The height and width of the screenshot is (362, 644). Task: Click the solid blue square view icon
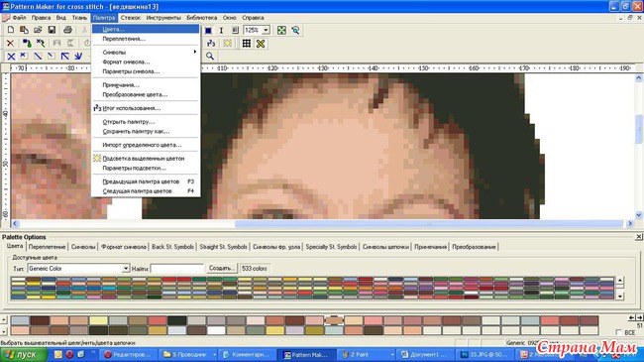tap(208, 31)
